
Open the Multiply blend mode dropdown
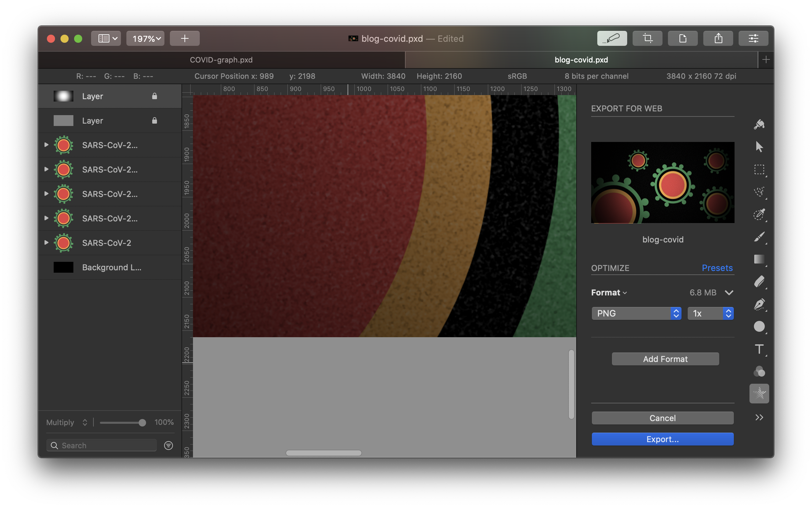(67, 422)
